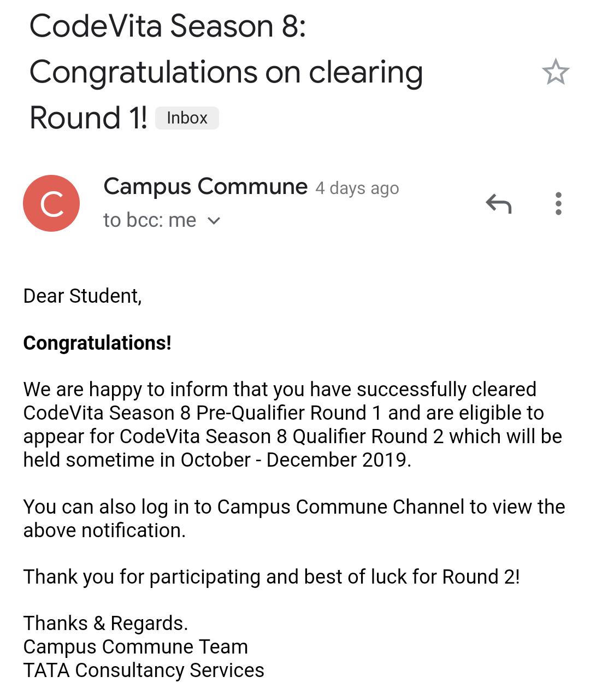Tap the 'to bcc: me' recipient line
Viewport: 590px width, 700px height.
pos(150,220)
